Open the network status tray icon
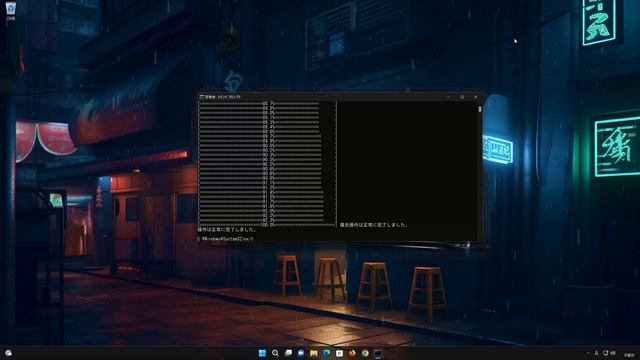The image size is (640, 360). [606, 353]
